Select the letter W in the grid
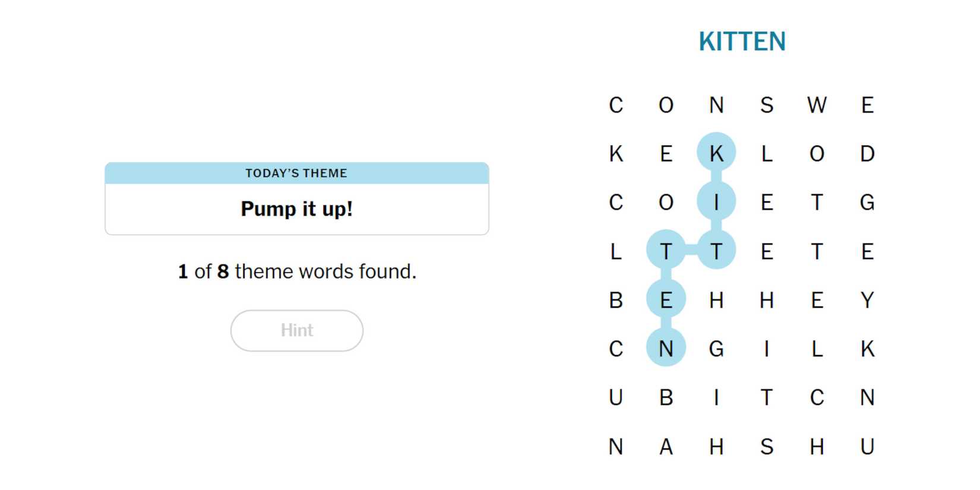Image resolution: width=980 pixels, height=490 pixels. pyautogui.click(x=817, y=105)
